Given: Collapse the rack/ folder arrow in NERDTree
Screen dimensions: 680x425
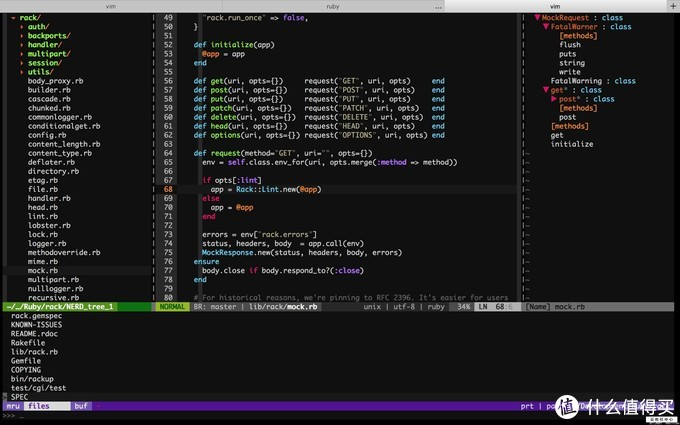Looking at the screenshot, I should pyautogui.click(x=13, y=18).
